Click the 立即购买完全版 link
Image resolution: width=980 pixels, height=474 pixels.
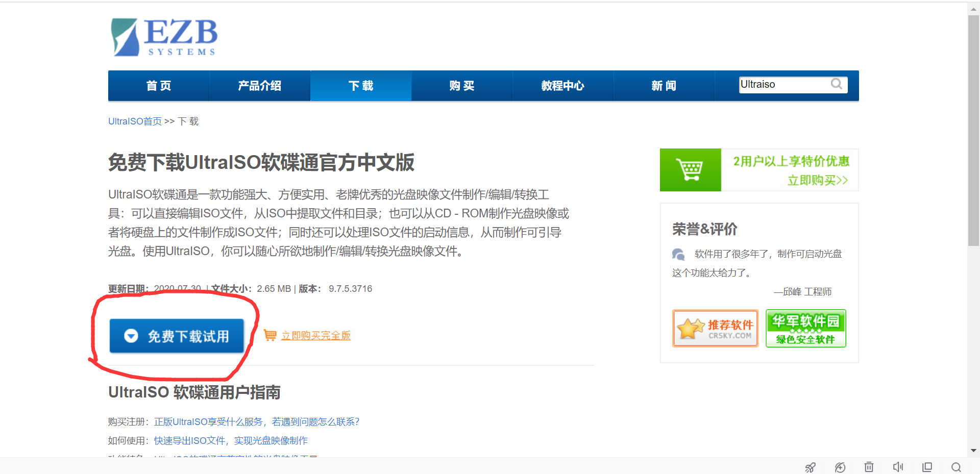tap(316, 336)
